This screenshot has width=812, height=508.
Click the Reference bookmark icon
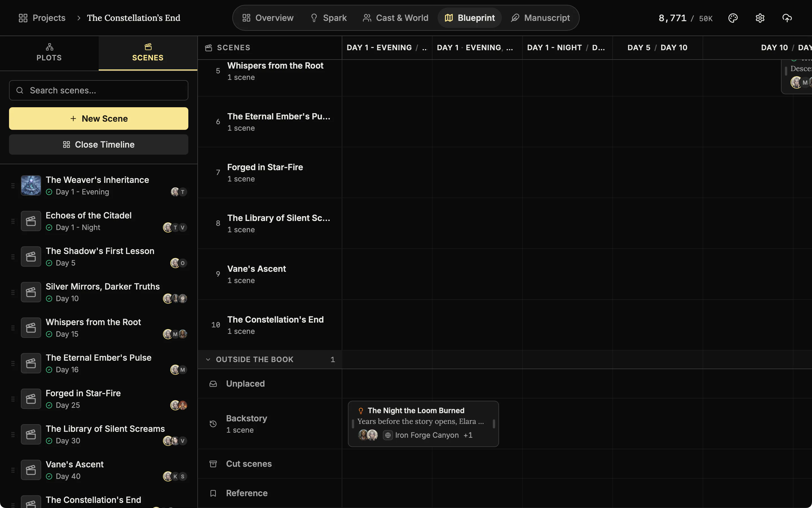pyautogui.click(x=213, y=493)
